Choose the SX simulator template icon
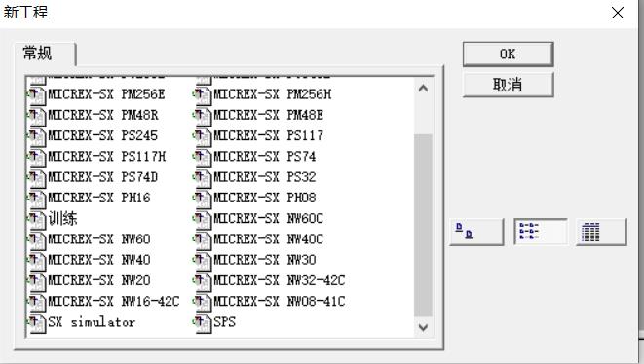This screenshot has height=364, width=644. tap(37, 323)
